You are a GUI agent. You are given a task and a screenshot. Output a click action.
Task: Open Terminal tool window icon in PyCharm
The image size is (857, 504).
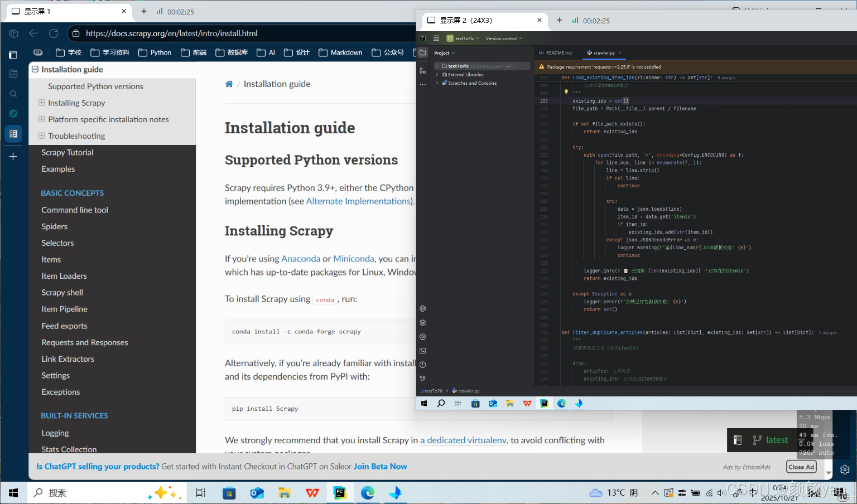click(422, 351)
